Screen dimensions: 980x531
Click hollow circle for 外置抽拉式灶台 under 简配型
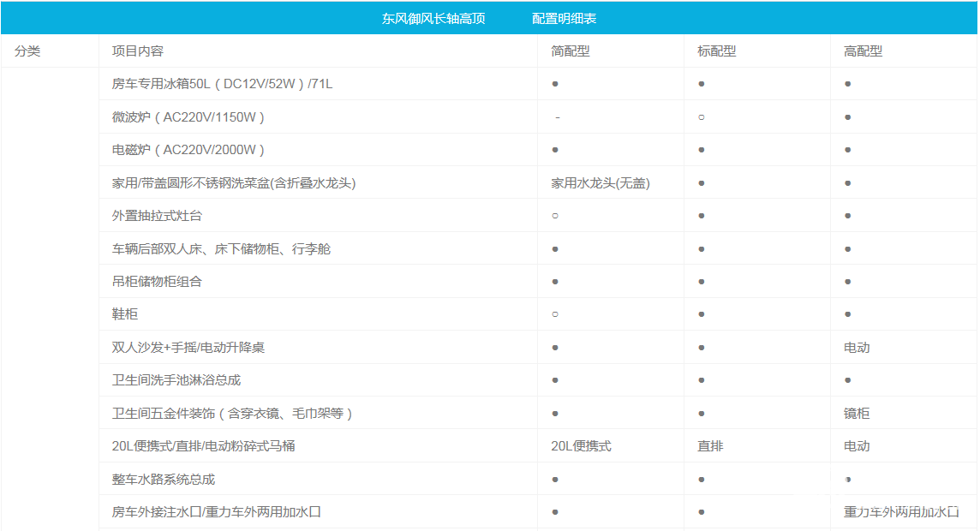(x=555, y=216)
